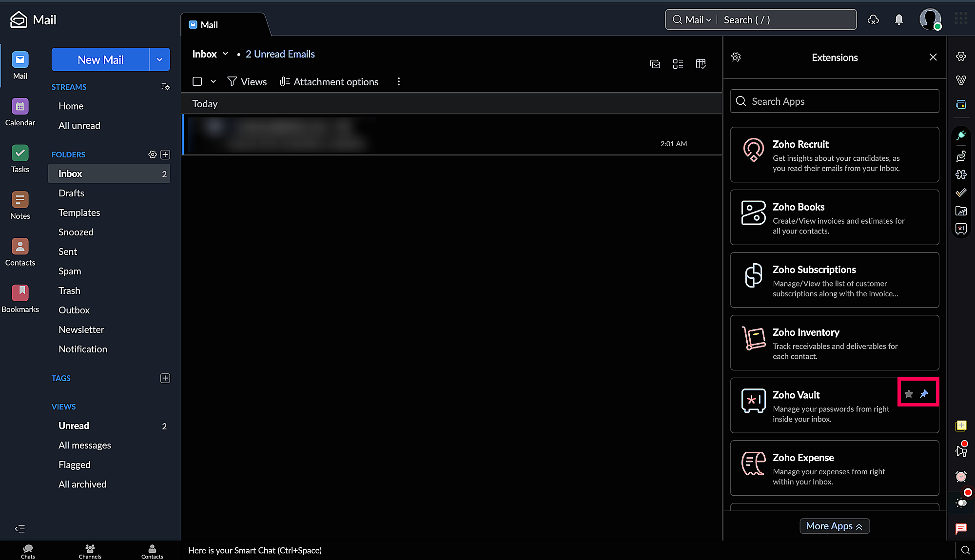Click the Smart Chat input bar

pyautogui.click(x=568, y=550)
